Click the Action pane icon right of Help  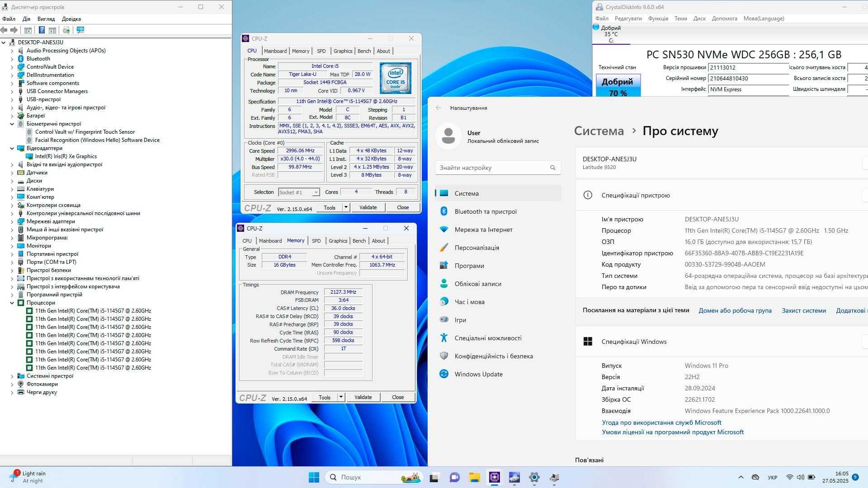pyautogui.click(x=52, y=30)
